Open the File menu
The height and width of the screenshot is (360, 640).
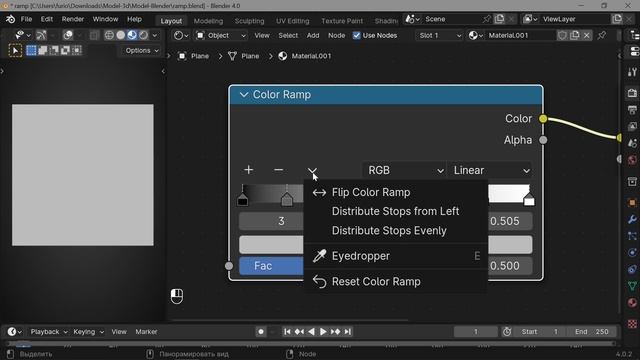(x=26, y=19)
